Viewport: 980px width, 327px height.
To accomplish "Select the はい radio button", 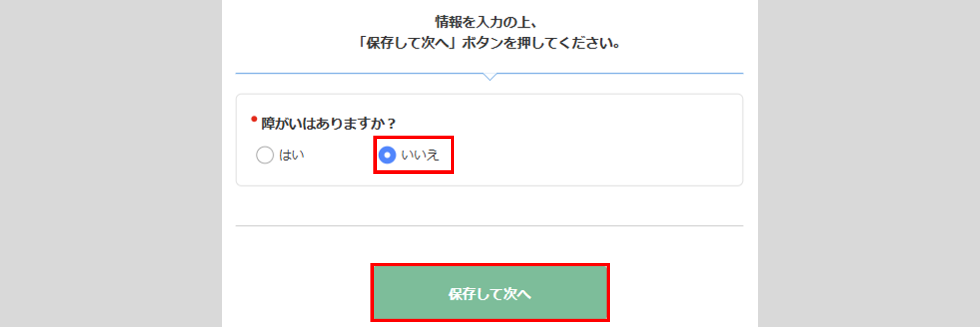I will 265,155.
